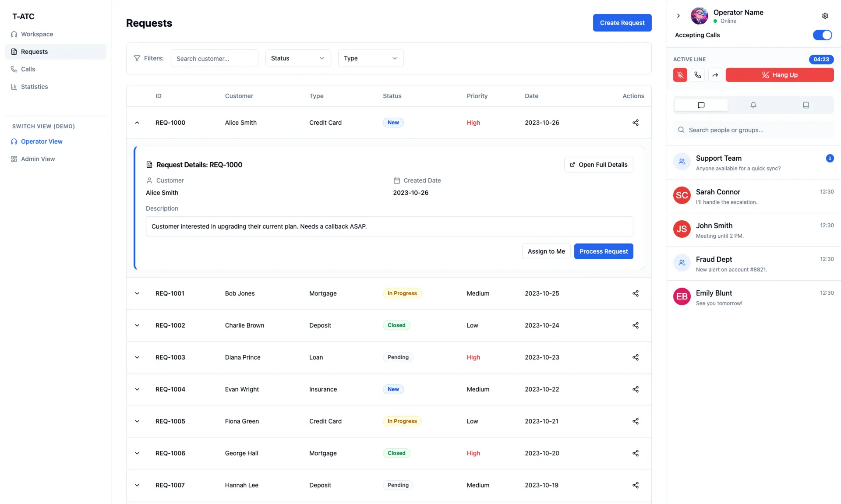Click share icon for REQ-1000 row
Screen dimensions: 841x504
click(x=635, y=123)
